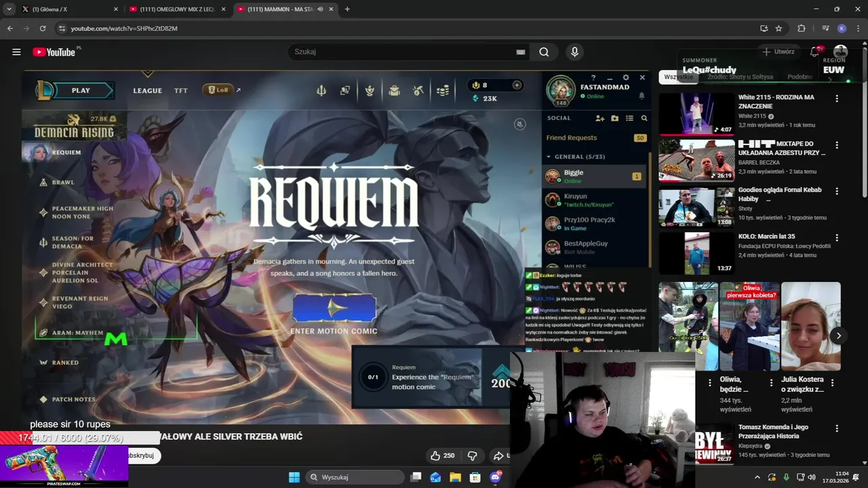Click the ENTER MOTION COMIC button
The height and width of the screenshot is (488, 868).
(x=334, y=308)
